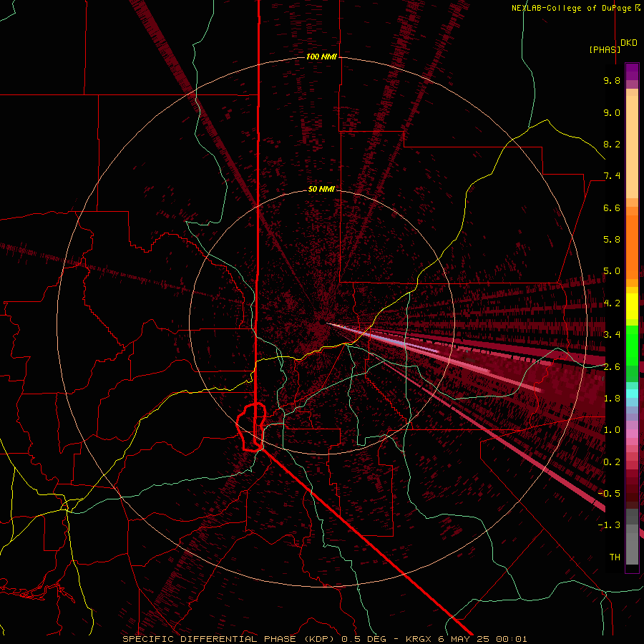Viewport: 644px width, 644px height.
Task: Click the Specific Differential Phase KDP caption
Action: [324, 639]
